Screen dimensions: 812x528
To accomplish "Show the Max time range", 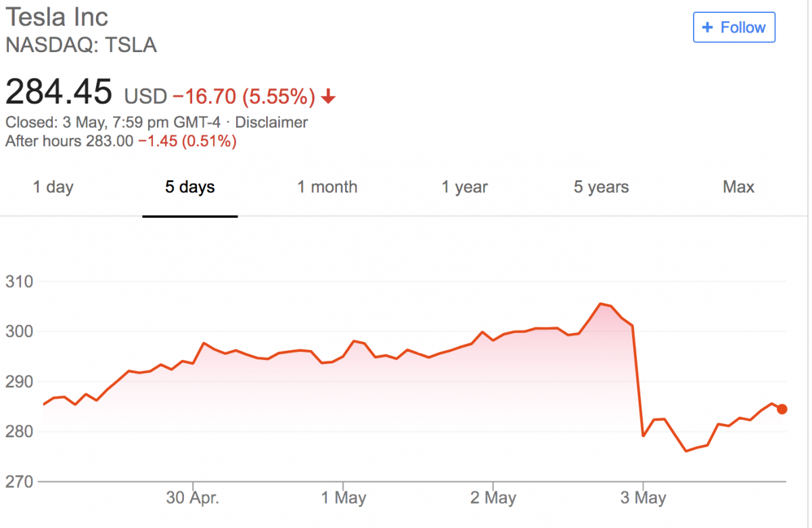I will (x=738, y=188).
